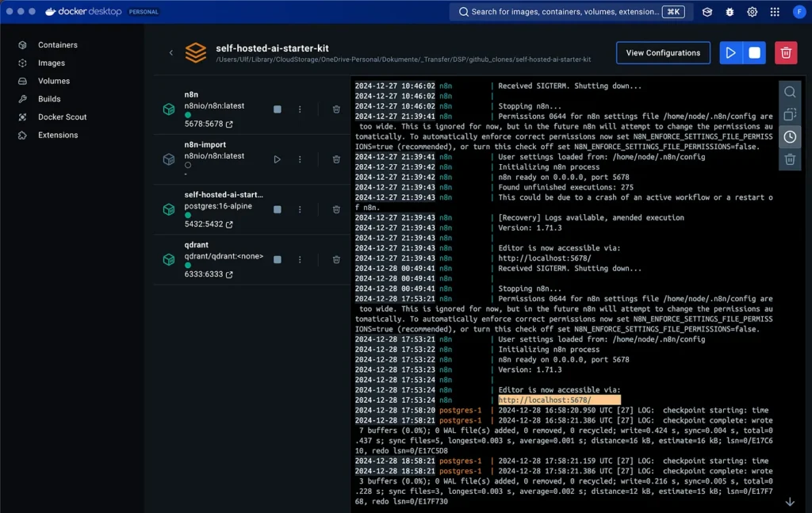Click the qdrant container cube icon
This screenshot has height=513, width=812.
[x=169, y=259]
